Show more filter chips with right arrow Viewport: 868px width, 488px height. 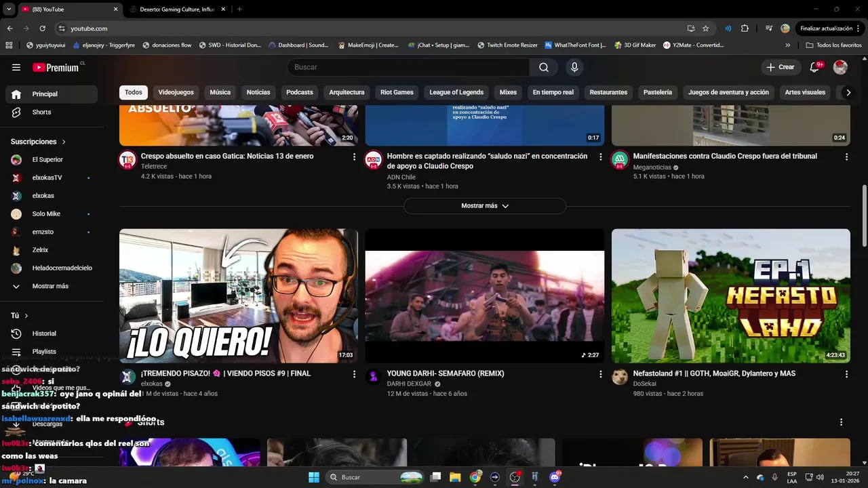848,92
